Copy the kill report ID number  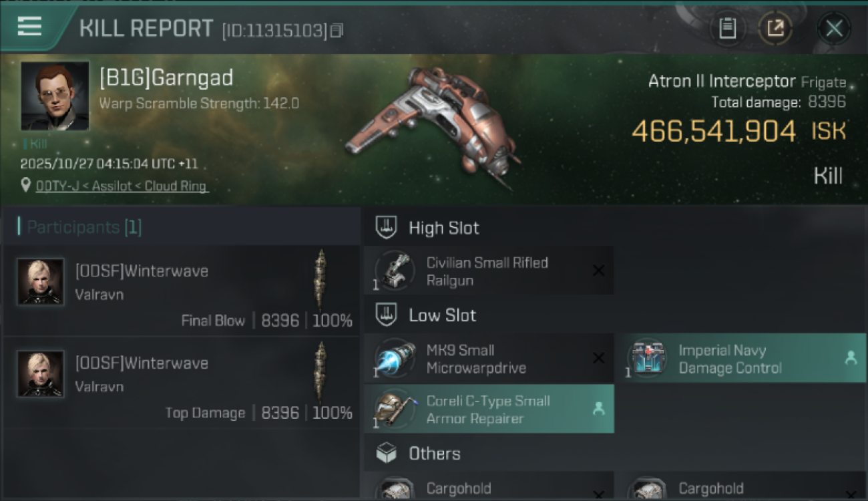click(x=337, y=30)
